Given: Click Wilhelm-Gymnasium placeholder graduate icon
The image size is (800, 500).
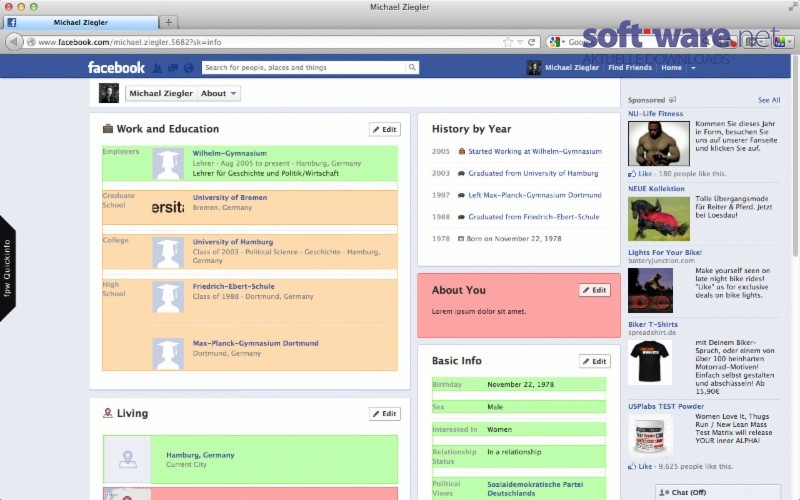Looking at the screenshot, I should pos(168,164).
